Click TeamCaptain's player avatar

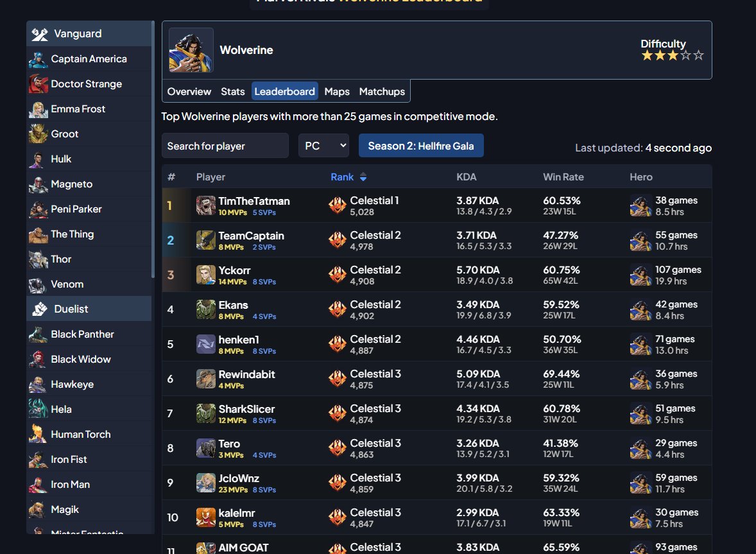[x=206, y=240]
